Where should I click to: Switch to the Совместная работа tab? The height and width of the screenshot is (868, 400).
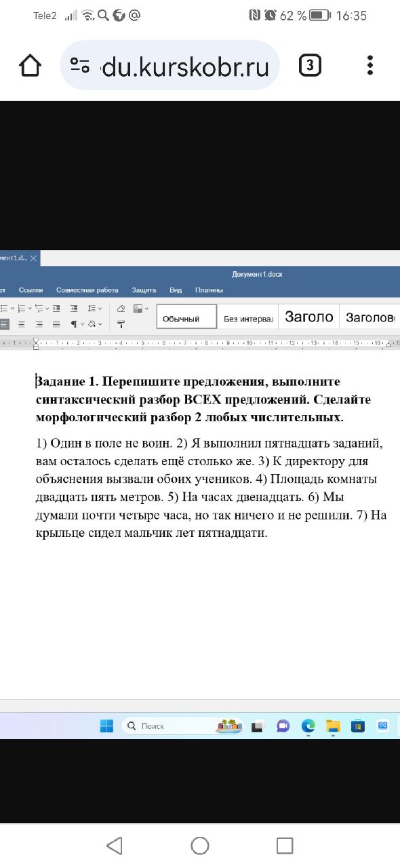87,290
